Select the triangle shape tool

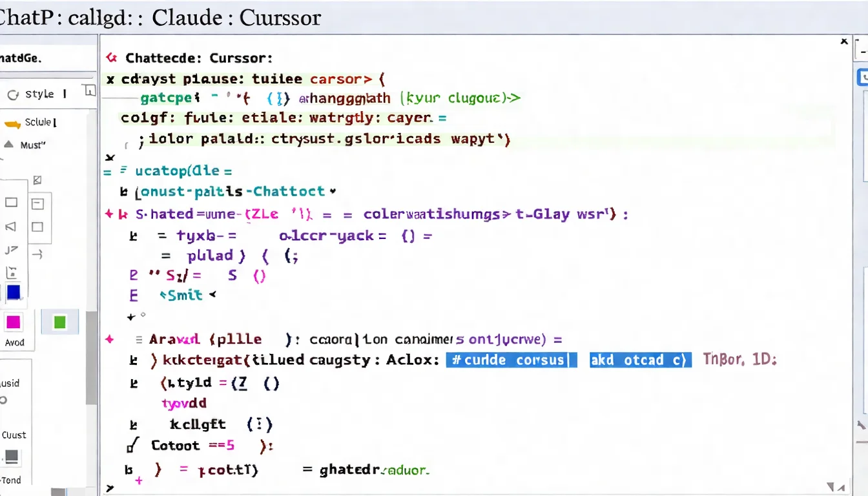[x=10, y=227]
